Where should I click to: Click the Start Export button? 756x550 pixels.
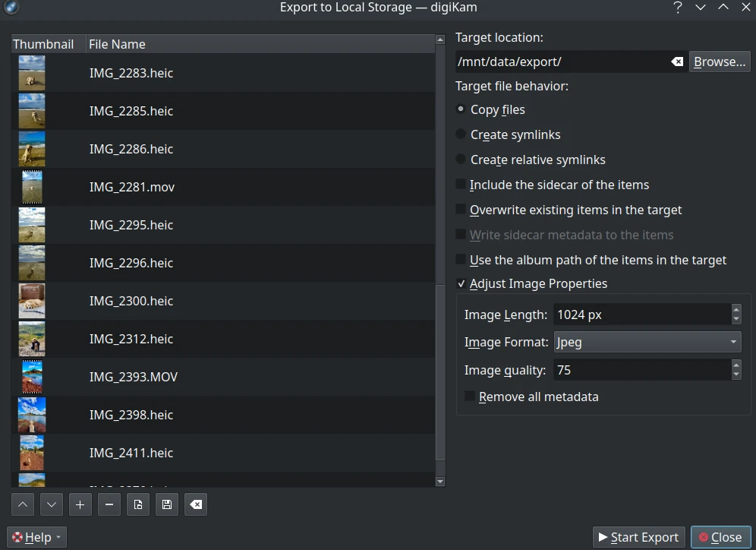[638, 537]
